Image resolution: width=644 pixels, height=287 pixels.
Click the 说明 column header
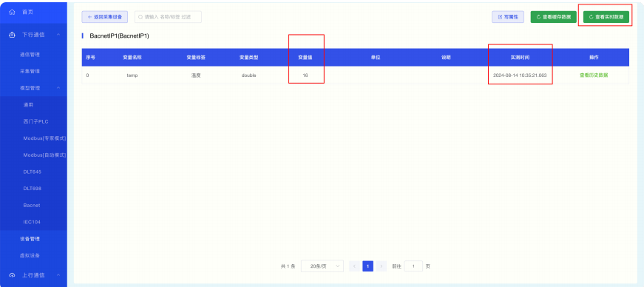click(446, 58)
